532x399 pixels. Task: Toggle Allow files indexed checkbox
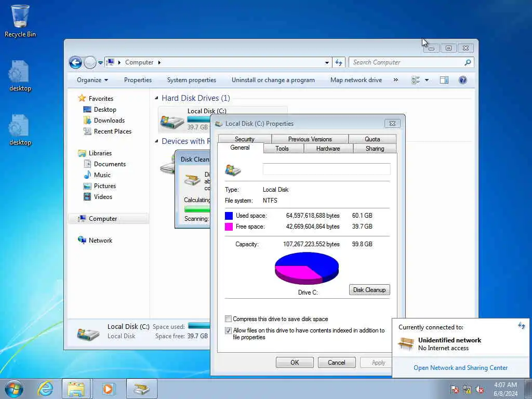pos(229,330)
